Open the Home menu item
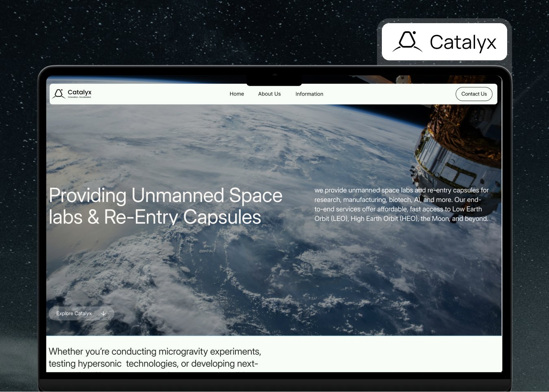This screenshot has height=392, width=549. click(x=237, y=94)
